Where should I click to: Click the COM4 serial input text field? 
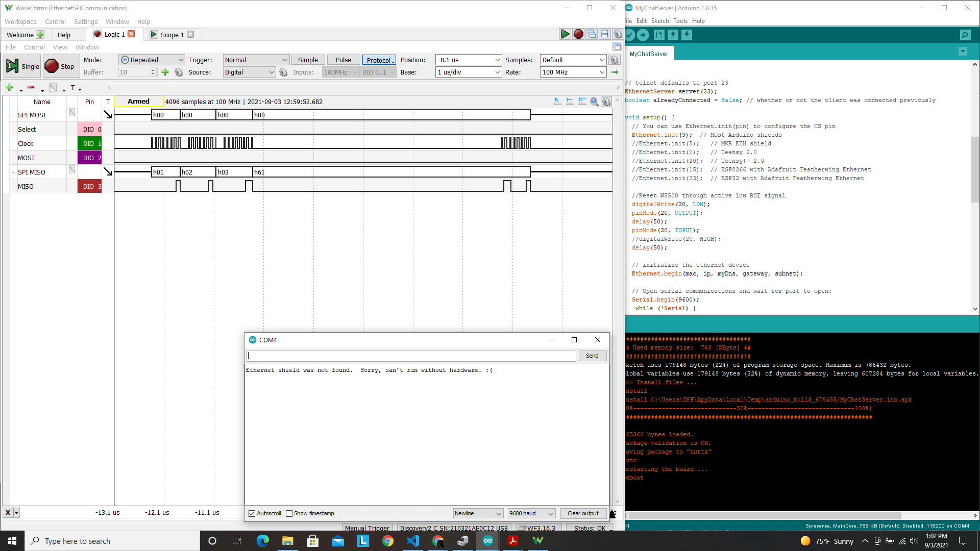[x=411, y=356]
